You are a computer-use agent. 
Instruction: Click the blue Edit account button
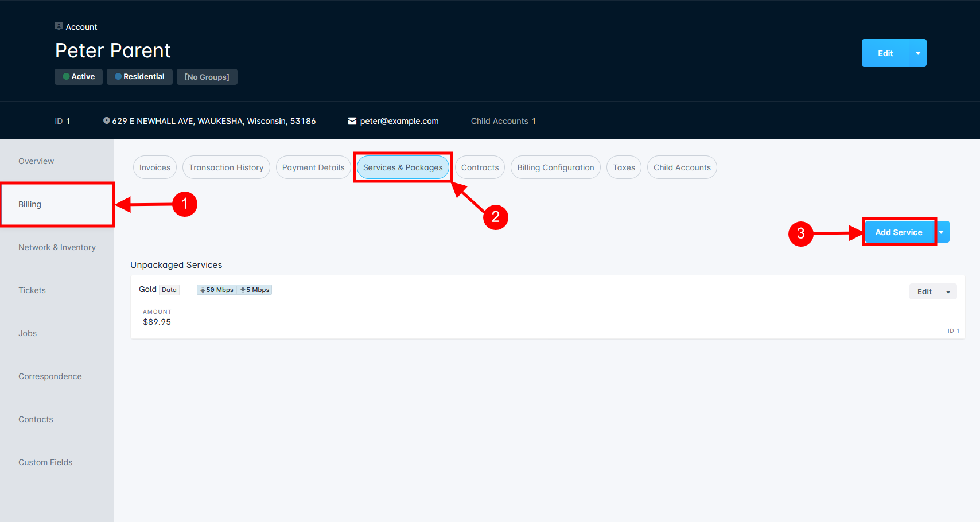(x=885, y=53)
